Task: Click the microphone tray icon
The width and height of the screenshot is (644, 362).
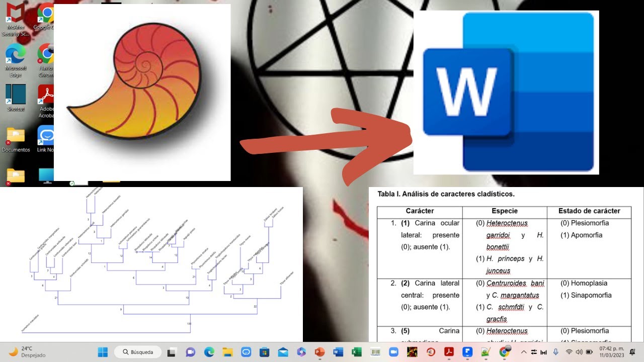Action: 556,352
